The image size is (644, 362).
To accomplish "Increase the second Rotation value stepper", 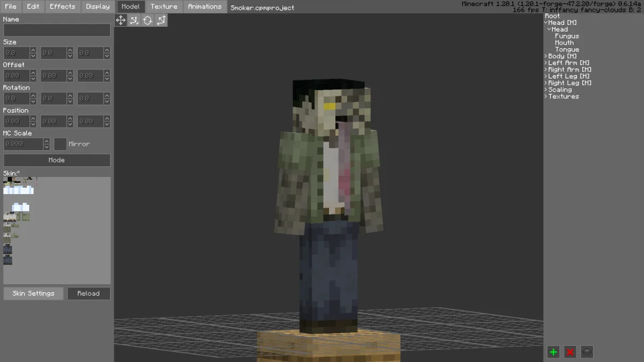I will point(70,96).
